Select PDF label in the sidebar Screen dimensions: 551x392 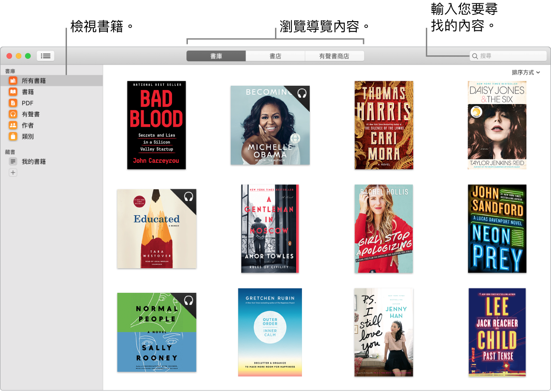(x=27, y=103)
